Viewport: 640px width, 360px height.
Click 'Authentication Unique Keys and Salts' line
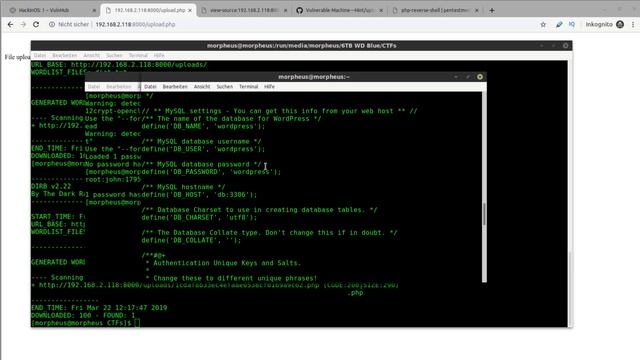pyautogui.click(x=223, y=263)
